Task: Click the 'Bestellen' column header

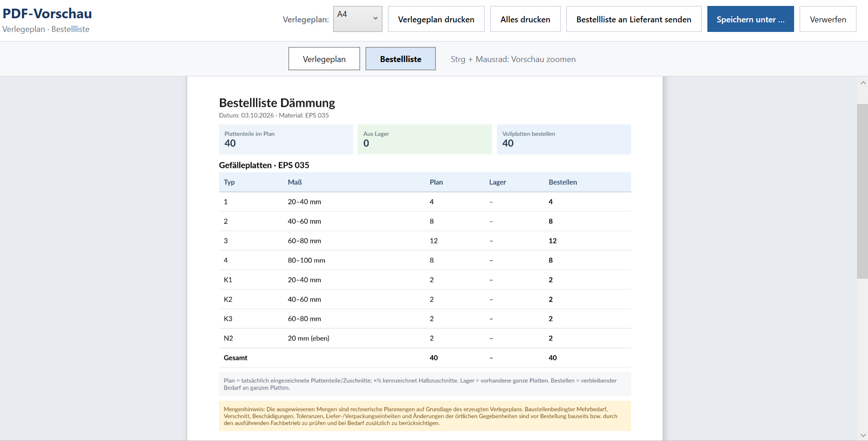Action: tap(563, 182)
